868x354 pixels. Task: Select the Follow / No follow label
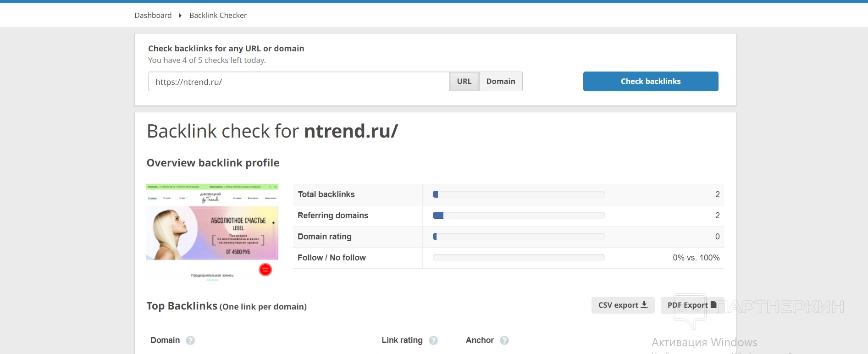[x=332, y=258]
